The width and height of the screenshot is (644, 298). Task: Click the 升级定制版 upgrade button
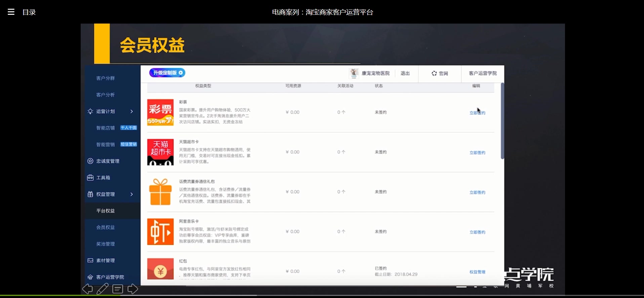(167, 73)
